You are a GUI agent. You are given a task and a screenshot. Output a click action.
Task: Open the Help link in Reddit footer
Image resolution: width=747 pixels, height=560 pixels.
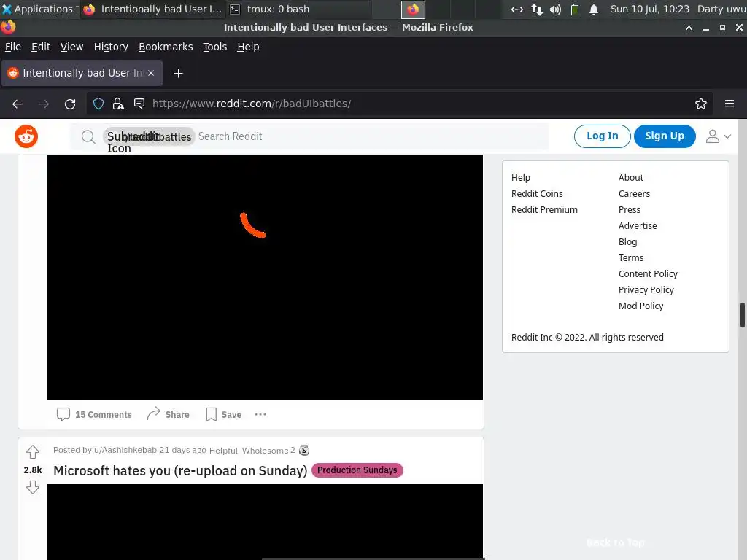[521, 178]
